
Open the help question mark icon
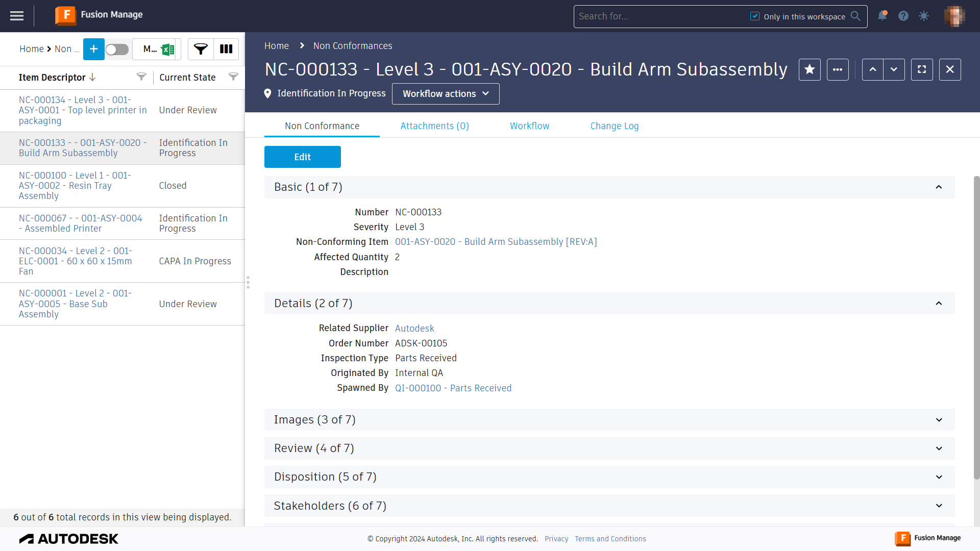point(903,16)
